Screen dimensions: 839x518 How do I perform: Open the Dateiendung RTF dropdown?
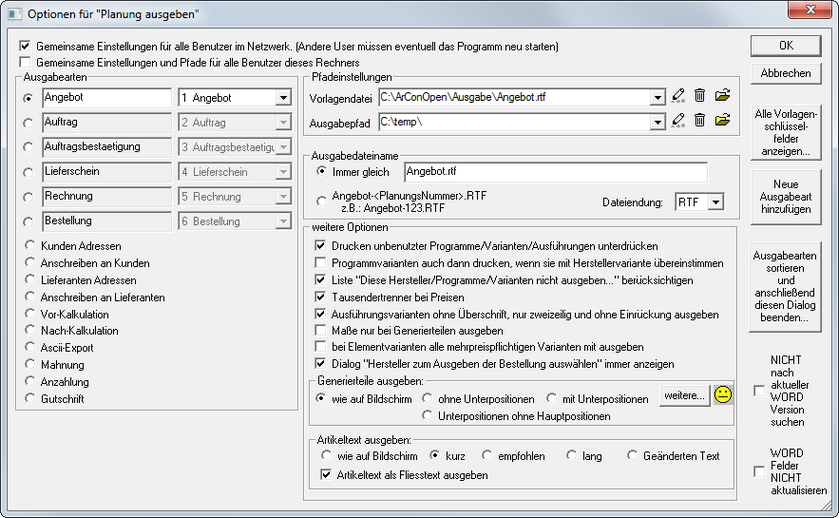tap(715, 202)
